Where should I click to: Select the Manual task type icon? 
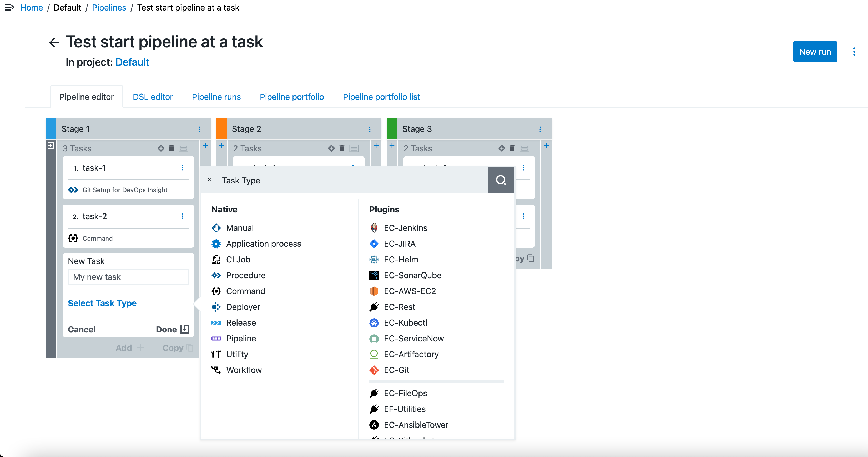(x=216, y=228)
